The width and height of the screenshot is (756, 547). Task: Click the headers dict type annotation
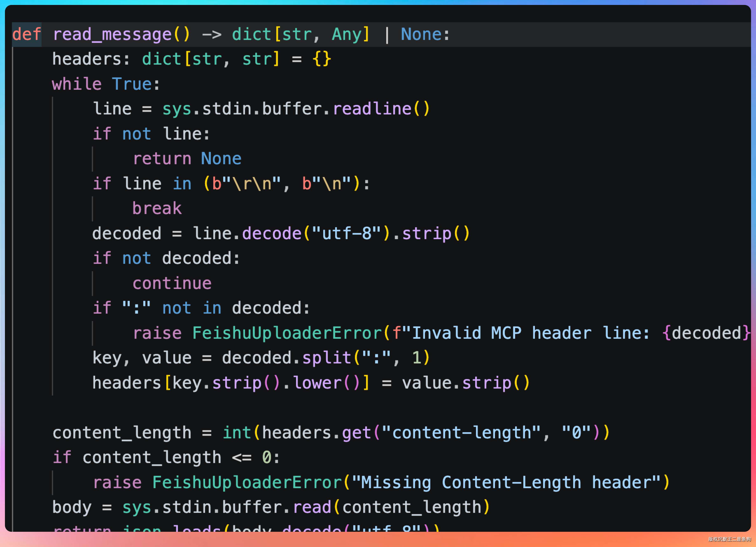[x=211, y=59]
